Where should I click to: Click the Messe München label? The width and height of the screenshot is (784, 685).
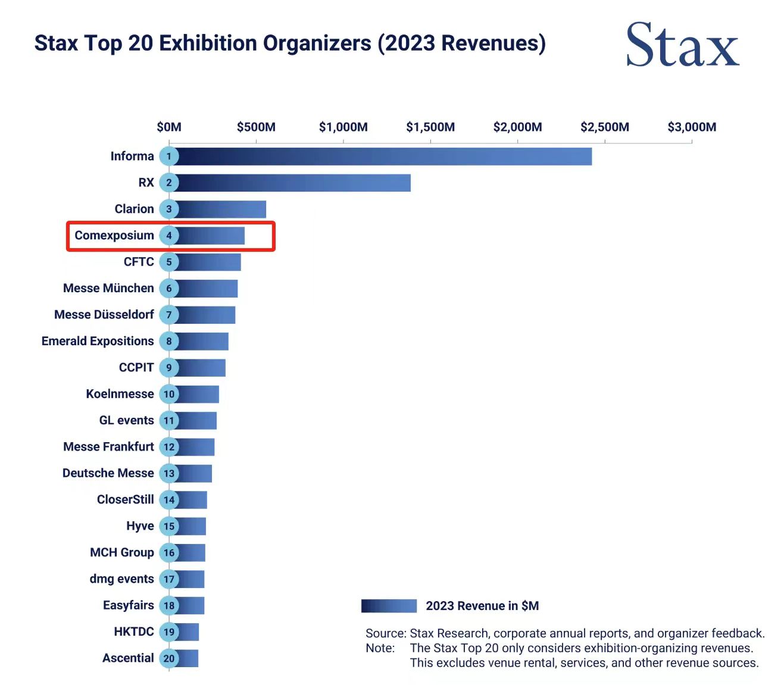(x=108, y=288)
